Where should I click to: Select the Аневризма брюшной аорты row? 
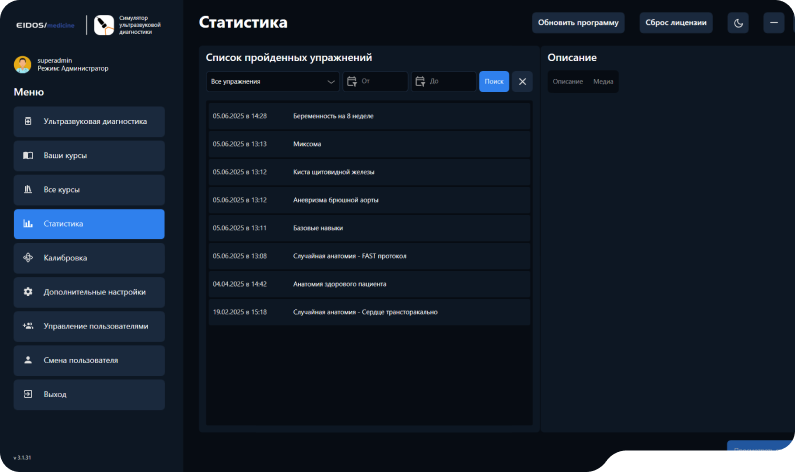(369, 200)
